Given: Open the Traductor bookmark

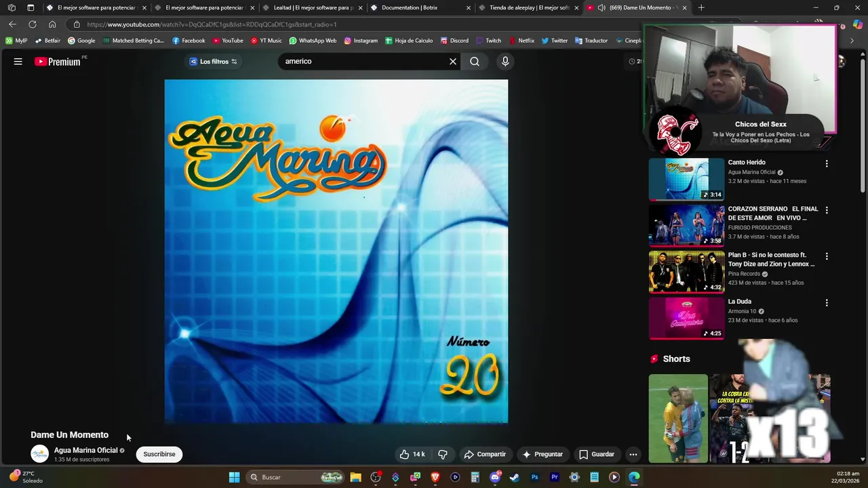Looking at the screenshot, I should coord(591,41).
